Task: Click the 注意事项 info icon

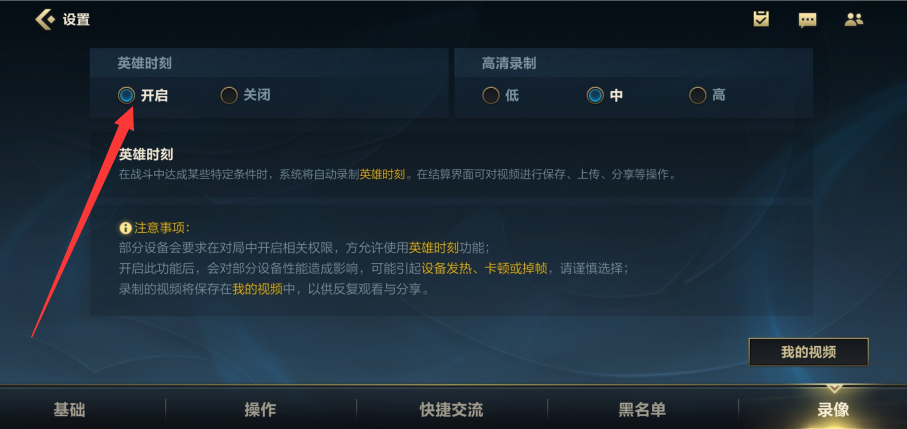Action: pos(126,227)
